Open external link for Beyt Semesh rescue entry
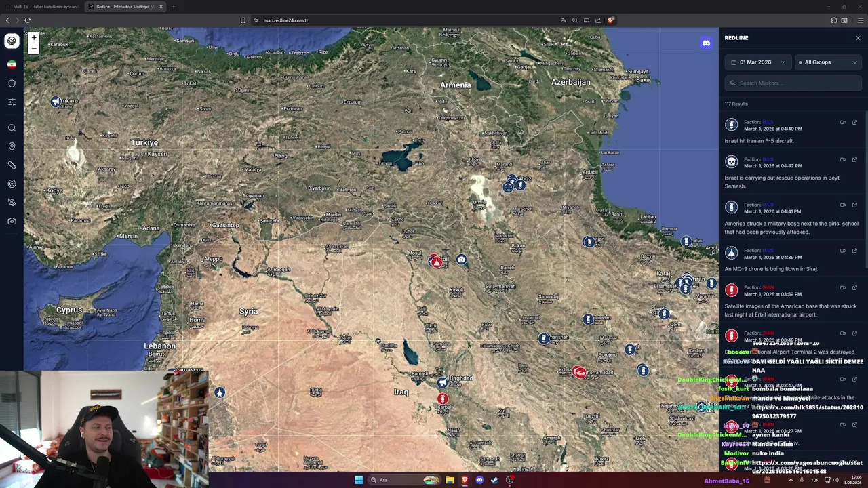The image size is (868, 488). tap(854, 159)
